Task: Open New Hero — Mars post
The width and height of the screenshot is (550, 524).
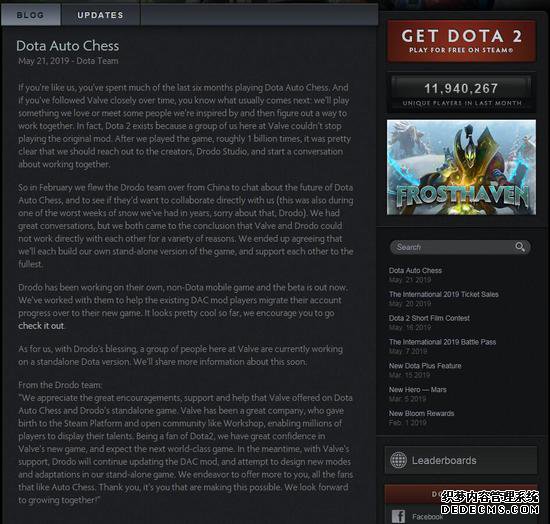Action: click(x=417, y=390)
